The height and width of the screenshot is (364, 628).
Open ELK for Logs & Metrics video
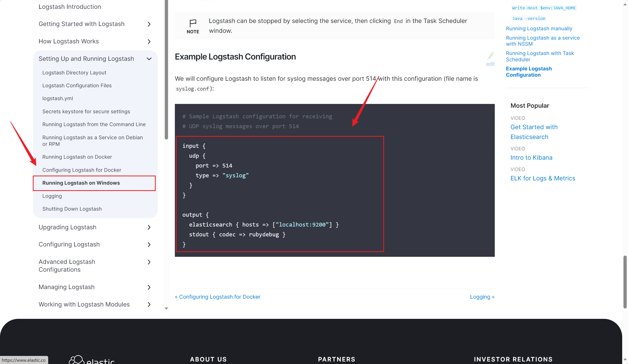click(x=543, y=178)
